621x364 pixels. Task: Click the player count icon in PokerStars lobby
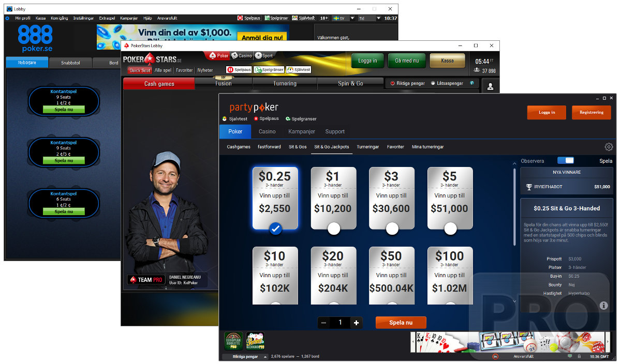(x=476, y=71)
